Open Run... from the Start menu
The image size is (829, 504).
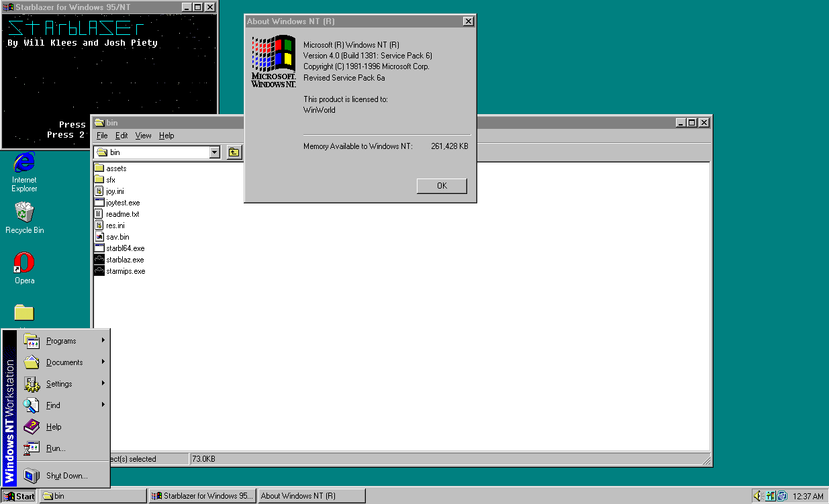[56, 448]
